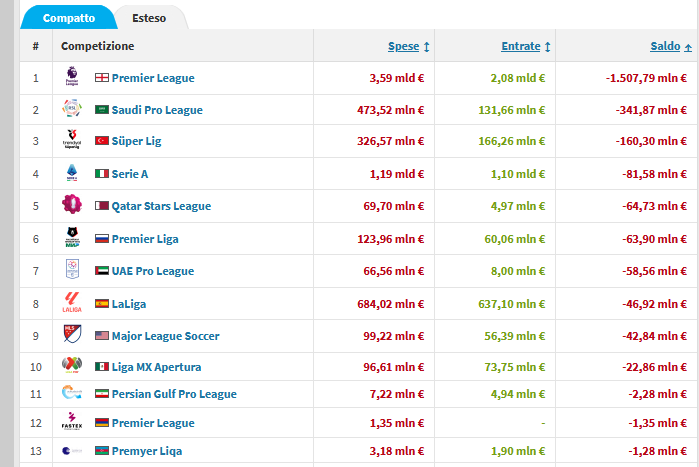This screenshot has height=467, width=699.
Task: Select the saldo value -64,73 mln €
Action: (654, 206)
